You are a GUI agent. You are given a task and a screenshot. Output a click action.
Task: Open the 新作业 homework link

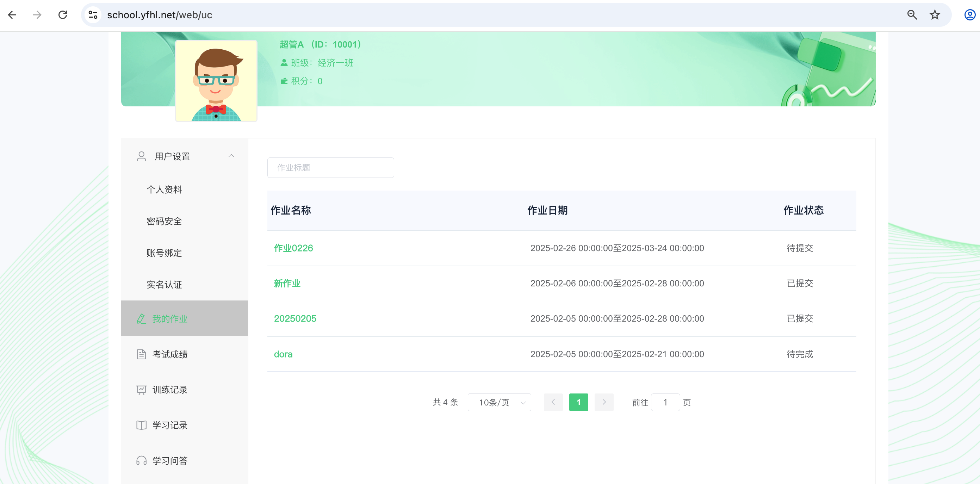[287, 284]
